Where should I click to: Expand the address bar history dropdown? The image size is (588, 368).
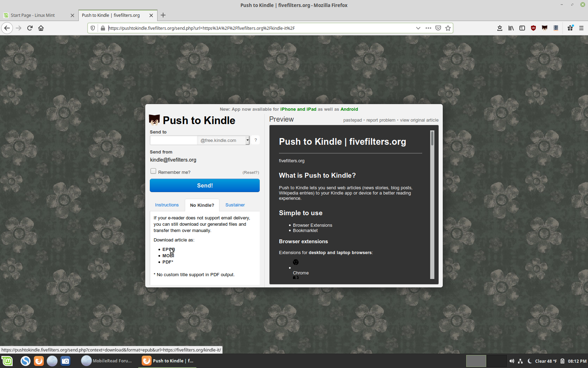[x=418, y=28]
